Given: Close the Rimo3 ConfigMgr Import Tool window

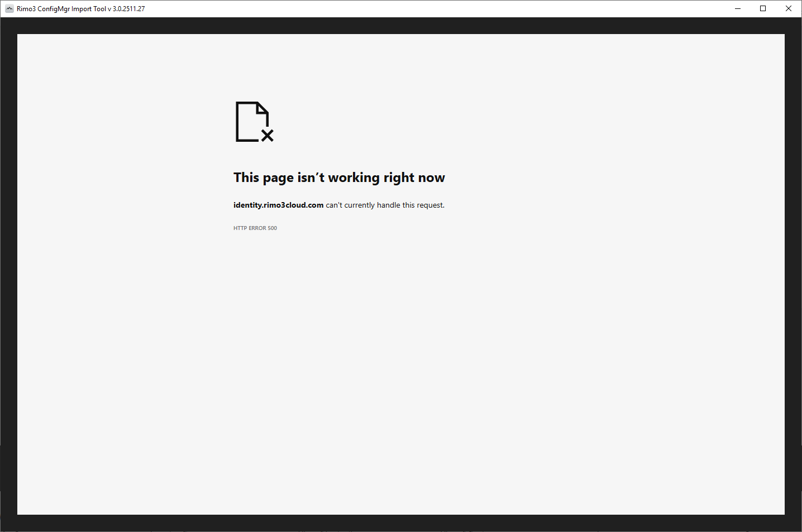Looking at the screenshot, I should coord(789,8).
